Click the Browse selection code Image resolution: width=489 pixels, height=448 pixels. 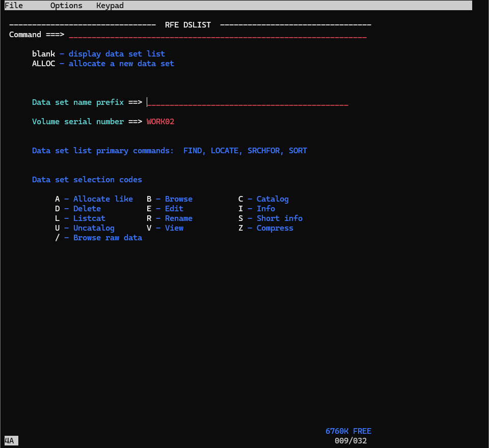pyautogui.click(x=179, y=199)
